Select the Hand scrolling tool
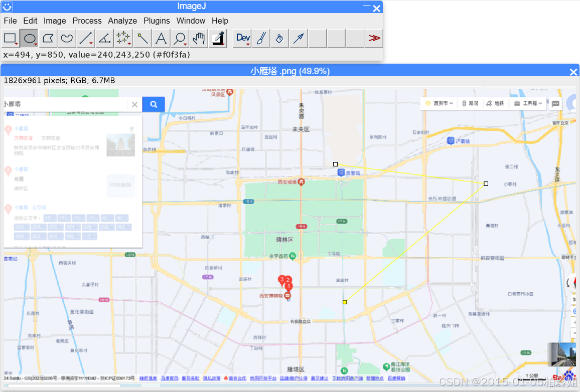The width and height of the screenshot is (580, 392). pos(199,38)
